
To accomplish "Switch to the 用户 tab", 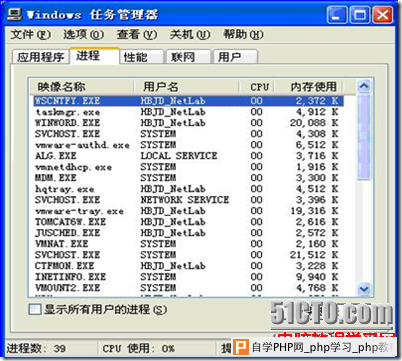I will coord(235,57).
